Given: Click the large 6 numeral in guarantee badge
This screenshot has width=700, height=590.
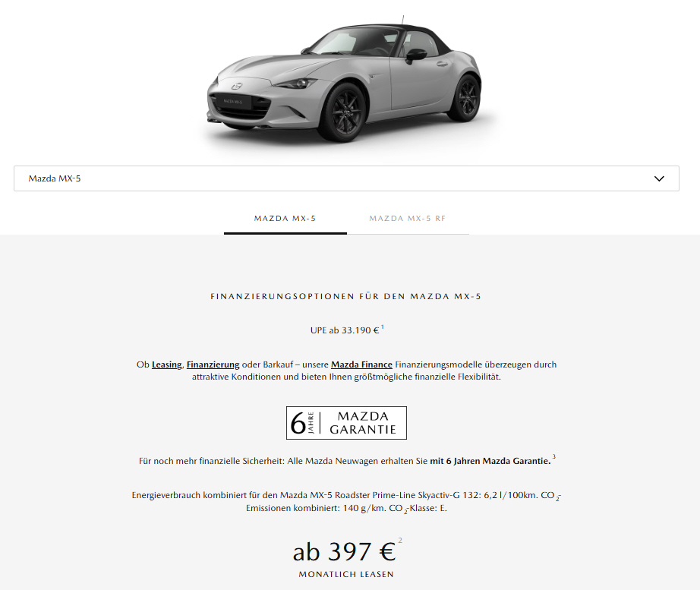Looking at the screenshot, I should point(298,424).
